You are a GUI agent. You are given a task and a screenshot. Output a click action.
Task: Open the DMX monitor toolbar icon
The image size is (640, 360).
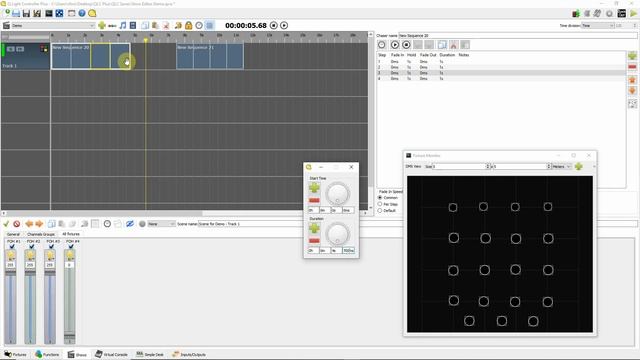49,13
